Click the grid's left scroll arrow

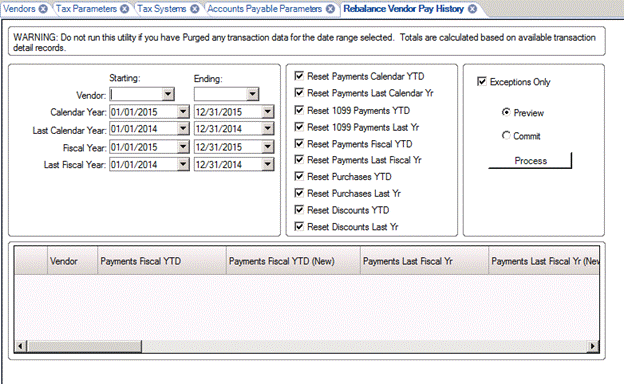(x=20, y=346)
